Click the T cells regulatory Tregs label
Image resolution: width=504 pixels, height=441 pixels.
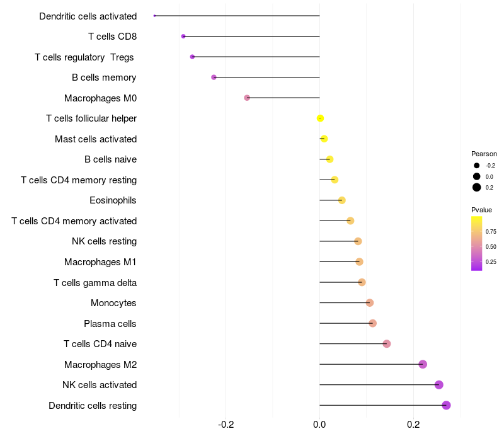84,57
